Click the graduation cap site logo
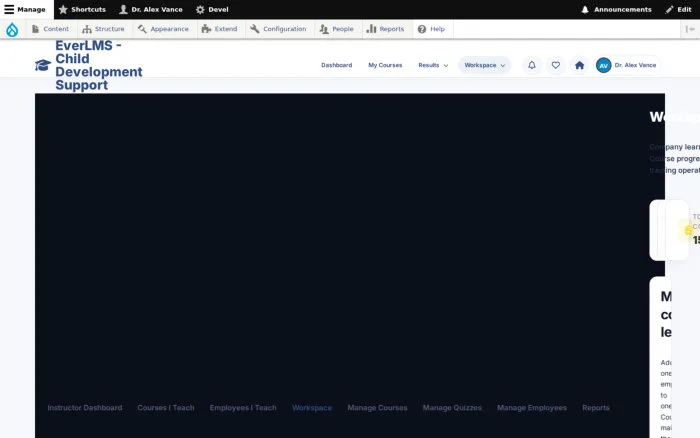Viewport: 700px width, 438px height. click(x=43, y=65)
